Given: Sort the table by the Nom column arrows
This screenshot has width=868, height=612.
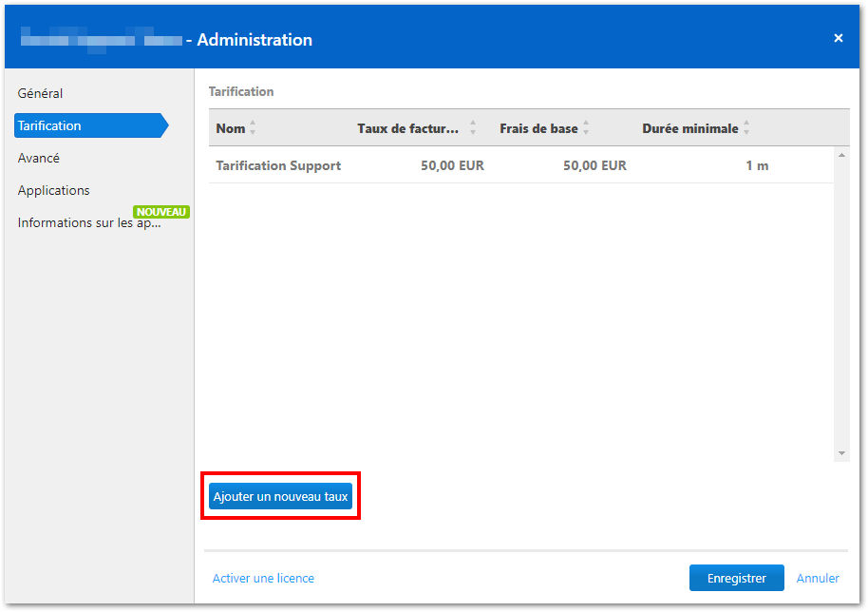Looking at the screenshot, I should 253,128.
